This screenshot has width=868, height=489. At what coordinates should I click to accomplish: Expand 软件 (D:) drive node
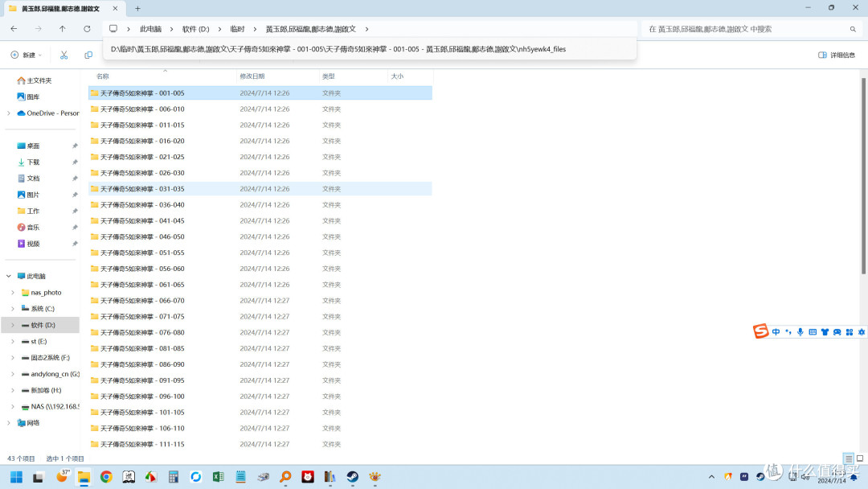(13, 325)
